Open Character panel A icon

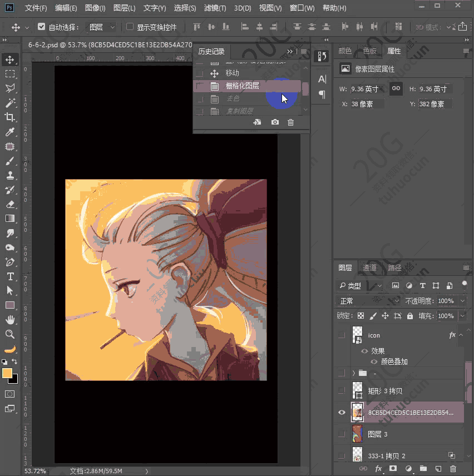coord(322,79)
